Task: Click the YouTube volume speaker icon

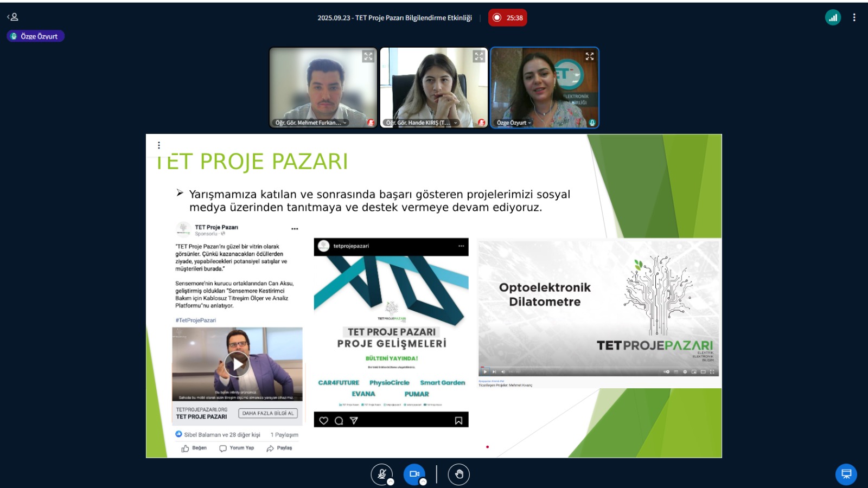Action: pyautogui.click(x=503, y=372)
